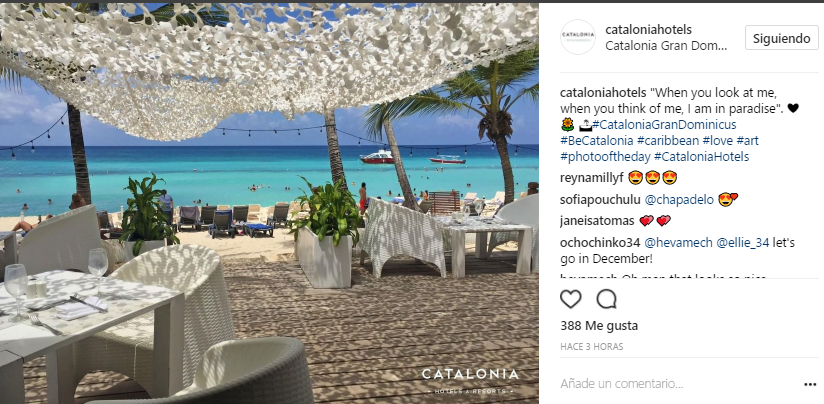Open the #CataloniaGranDominicus hashtag
Screen dimensions: 824x404
coord(664,125)
